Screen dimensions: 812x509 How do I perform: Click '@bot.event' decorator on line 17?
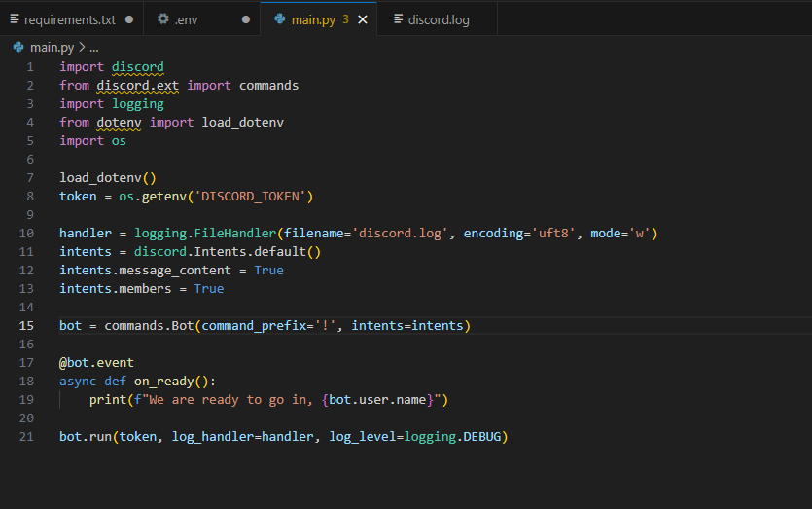pos(96,363)
